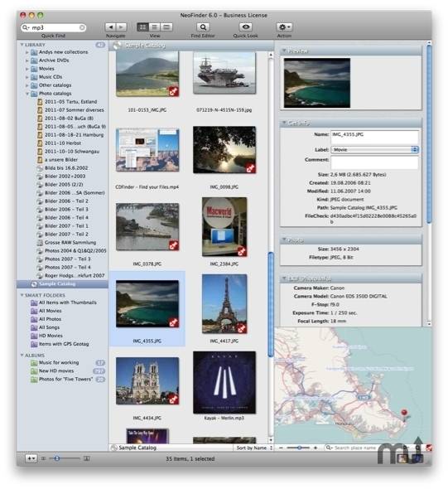Collapse the Preview panel disclosure triangle
This screenshot has height=489, width=448.
[x=284, y=51]
